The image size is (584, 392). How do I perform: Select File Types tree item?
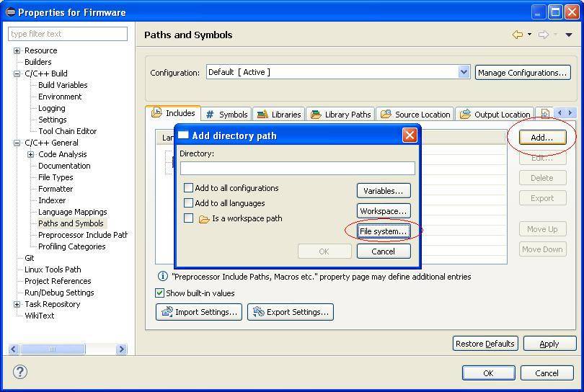56,177
